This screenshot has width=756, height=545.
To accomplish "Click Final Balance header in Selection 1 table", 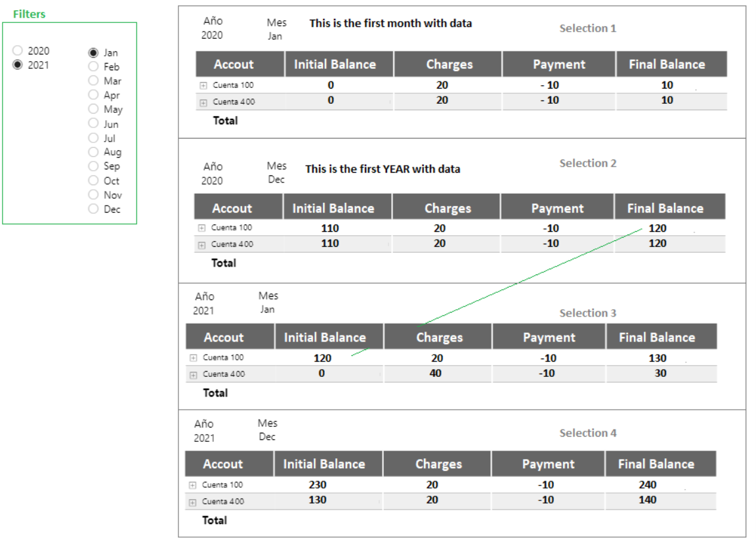I will pos(671,64).
